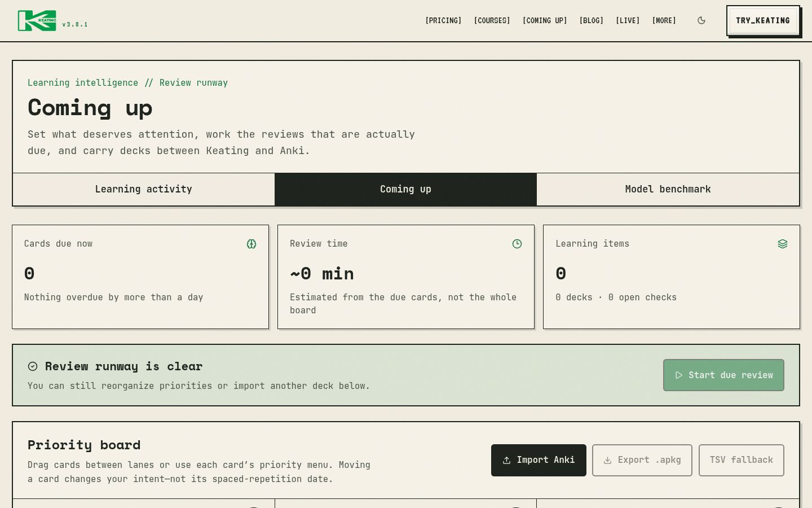Click the 'Learning items' label

coord(593,244)
